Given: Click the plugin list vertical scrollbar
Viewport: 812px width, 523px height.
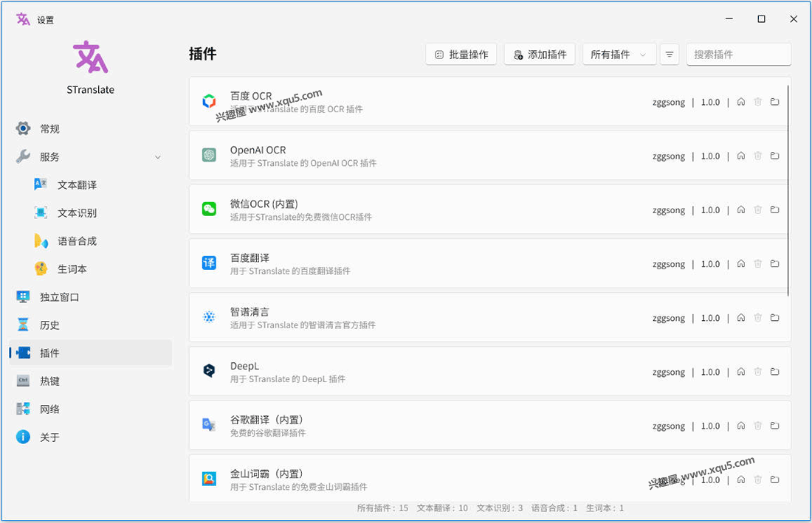Looking at the screenshot, I should pyautogui.click(x=788, y=192).
